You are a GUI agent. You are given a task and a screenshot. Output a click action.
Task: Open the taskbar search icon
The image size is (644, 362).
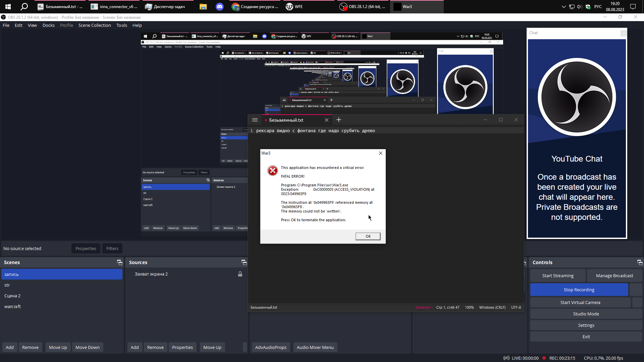pos(24,7)
